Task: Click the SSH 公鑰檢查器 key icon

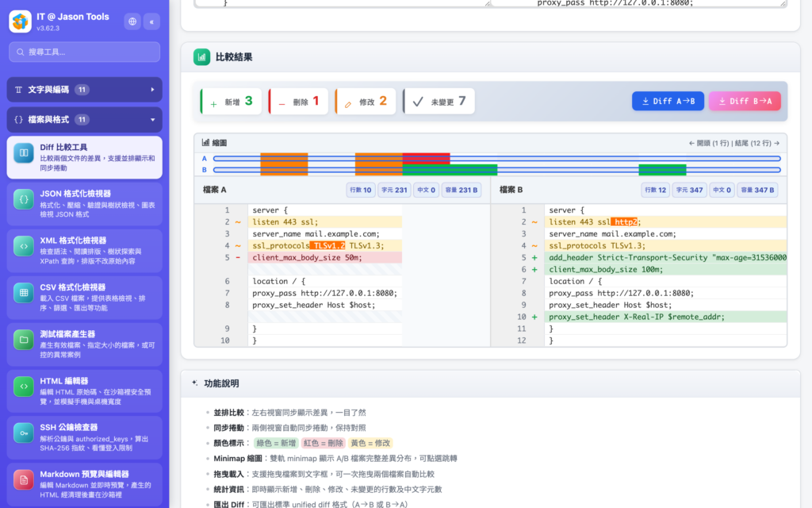Action: pyautogui.click(x=24, y=433)
